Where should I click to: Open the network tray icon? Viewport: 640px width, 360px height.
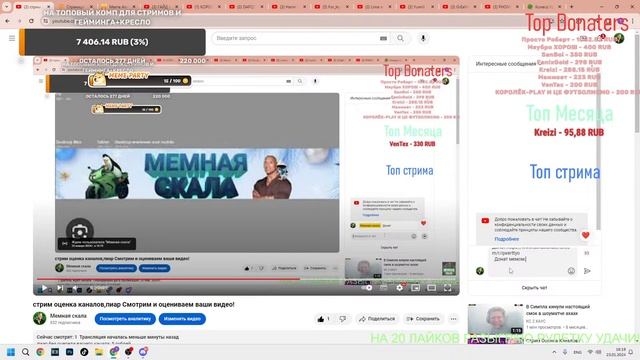[590, 352]
